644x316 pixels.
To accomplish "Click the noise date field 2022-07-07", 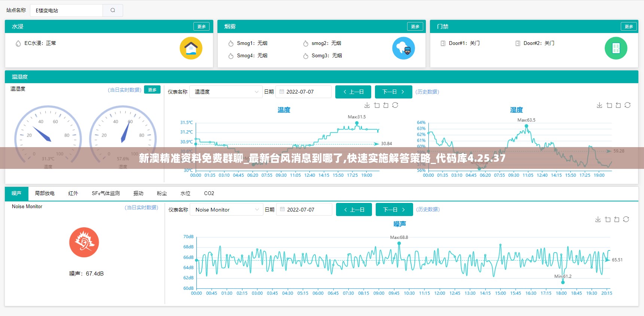I will pyautogui.click(x=304, y=210).
